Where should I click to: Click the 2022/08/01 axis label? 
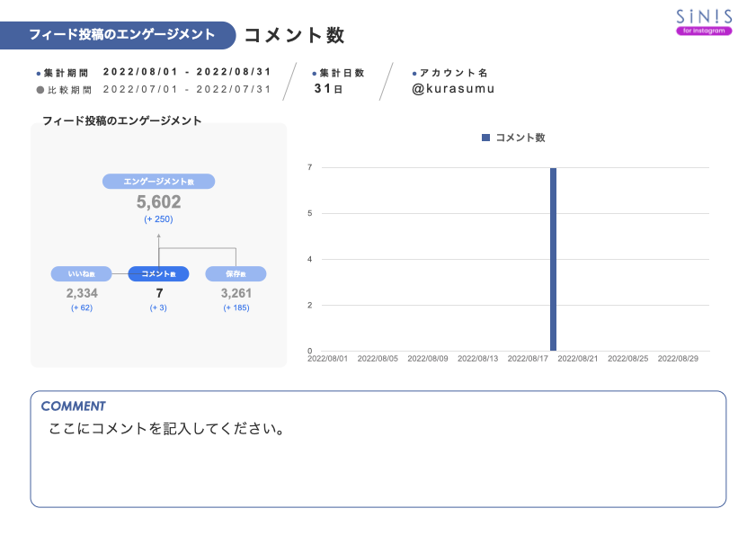(x=329, y=357)
